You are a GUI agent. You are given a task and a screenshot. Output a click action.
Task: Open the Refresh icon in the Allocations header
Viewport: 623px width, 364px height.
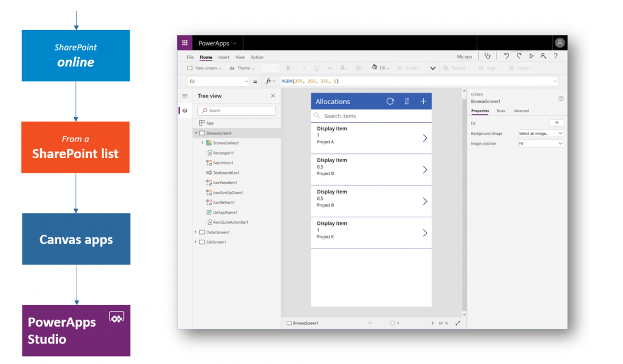(x=390, y=101)
